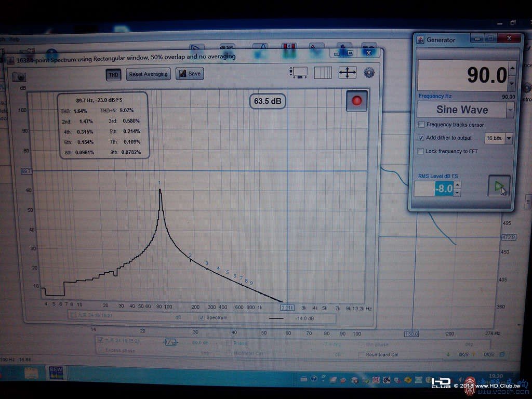This screenshot has width=532, height=399.
Task: Click the vertical grid lines icon
Action: (323, 73)
